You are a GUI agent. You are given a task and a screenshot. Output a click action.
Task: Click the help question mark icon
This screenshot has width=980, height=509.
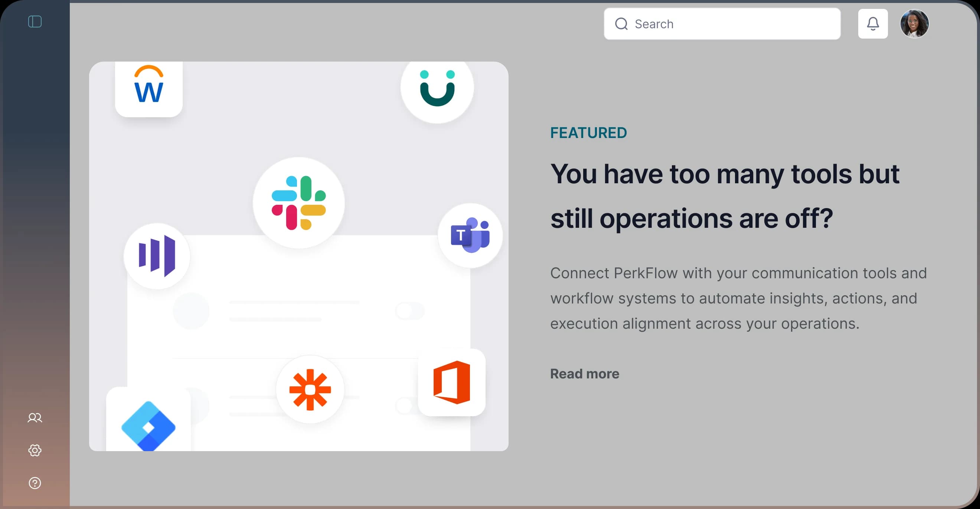[35, 482]
